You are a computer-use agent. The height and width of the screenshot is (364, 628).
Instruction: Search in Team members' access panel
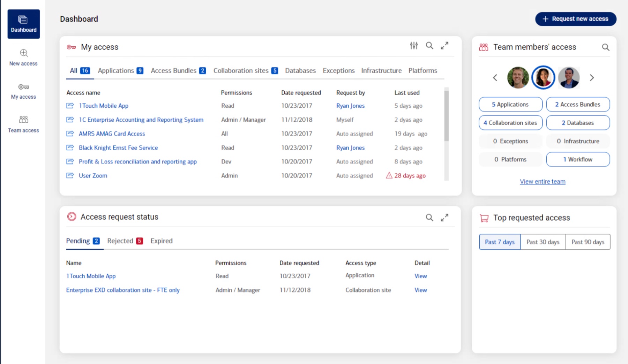[x=606, y=47]
